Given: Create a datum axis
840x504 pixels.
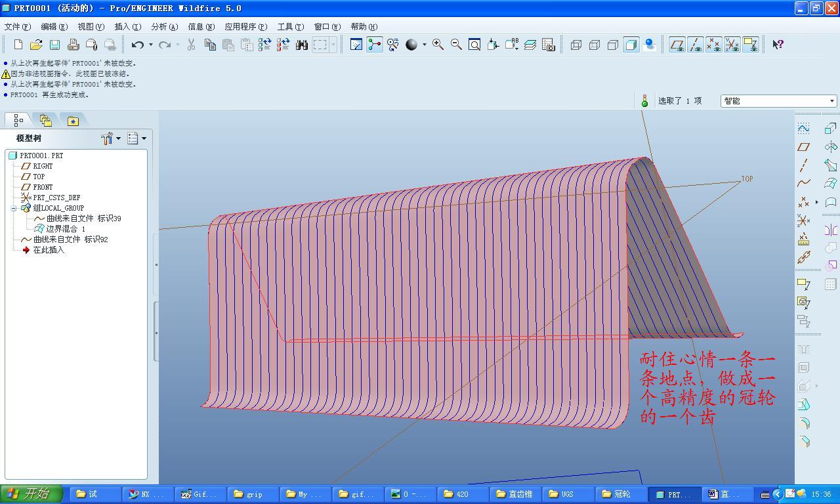Looking at the screenshot, I should point(804,165).
